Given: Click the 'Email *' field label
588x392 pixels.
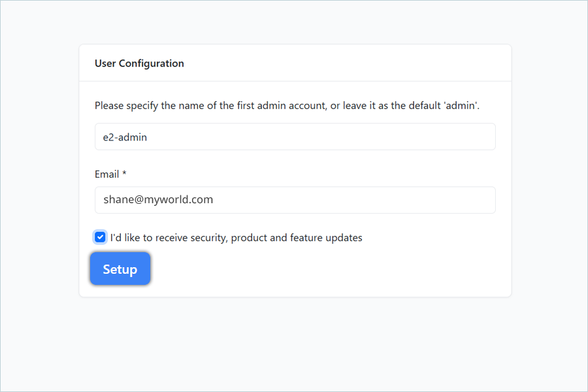Looking at the screenshot, I should pyautogui.click(x=106, y=174).
